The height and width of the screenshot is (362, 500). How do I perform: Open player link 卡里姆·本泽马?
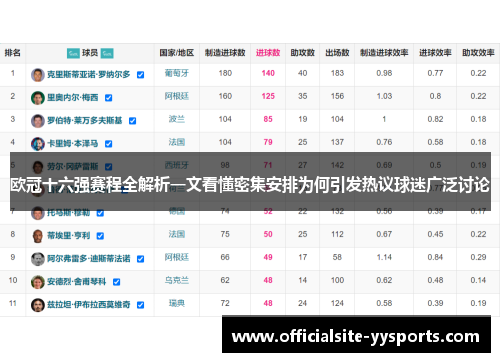point(73,144)
